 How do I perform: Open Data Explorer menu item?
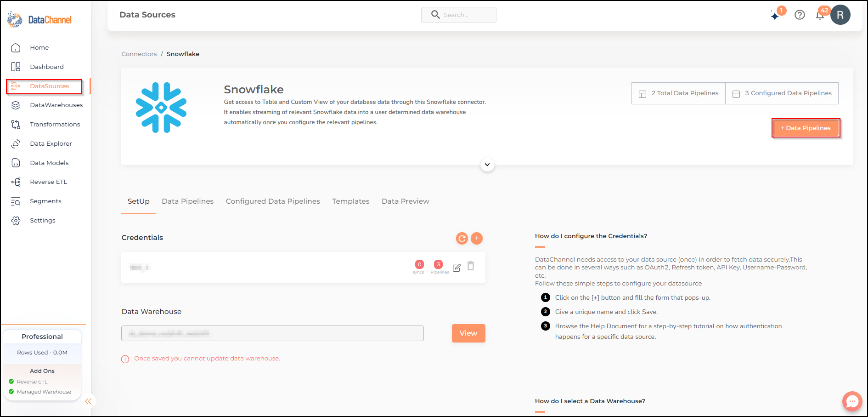(x=51, y=144)
